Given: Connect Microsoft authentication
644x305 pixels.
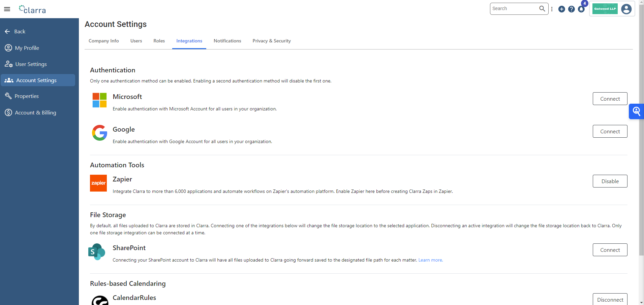Looking at the screenshot, I should 610,99.
